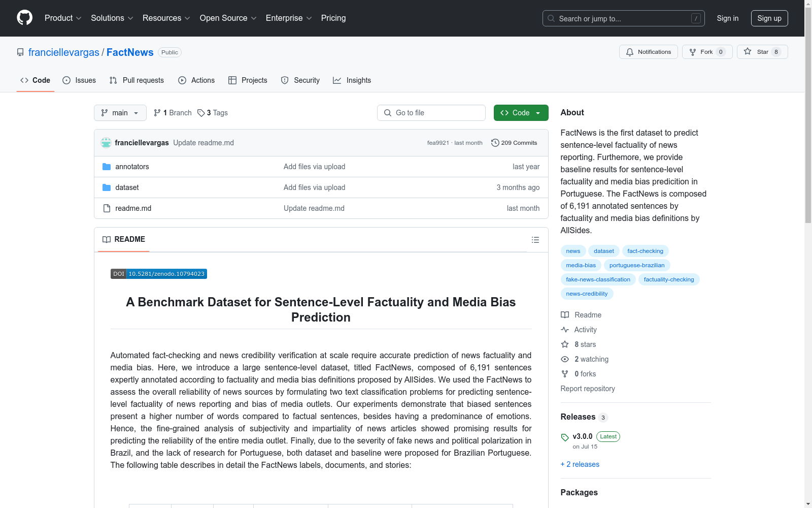The height and width of the screenshot is (508, 812).
Task: Click the Pull requests icon
Action: [113, 80]
